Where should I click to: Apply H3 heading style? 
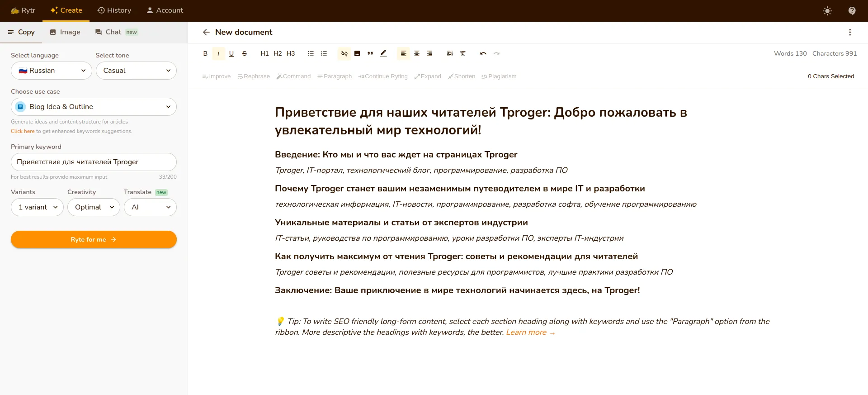coord(291,53)
